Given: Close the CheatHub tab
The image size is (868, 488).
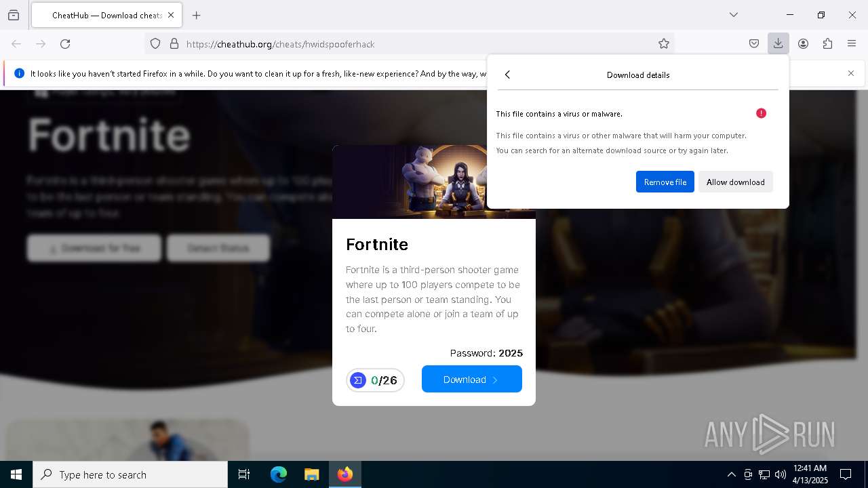Looking at the screenshot, I should coord(171,15).
